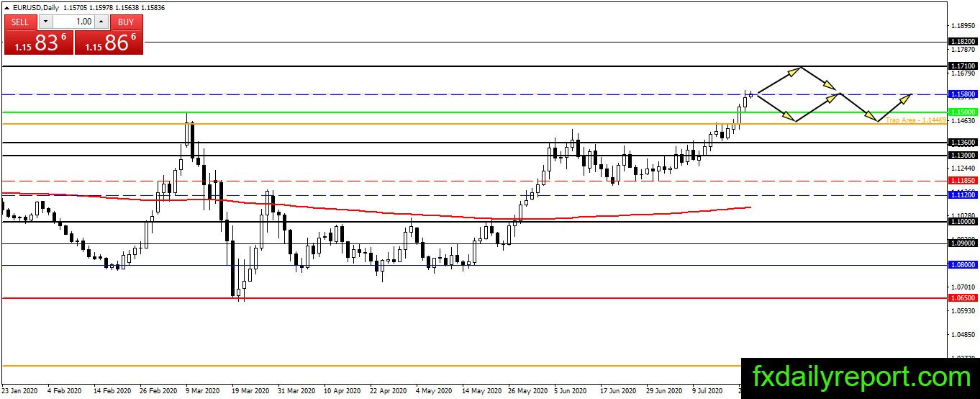Click the 4 Feb 2020 date label
The image size is (980, 399).
coord(64,391)
